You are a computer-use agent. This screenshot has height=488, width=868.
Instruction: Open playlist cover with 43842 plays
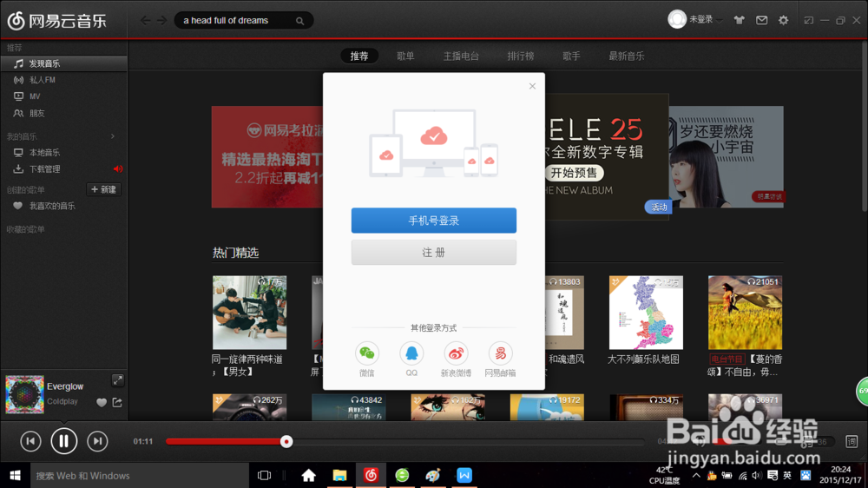[x=349, y=408]
